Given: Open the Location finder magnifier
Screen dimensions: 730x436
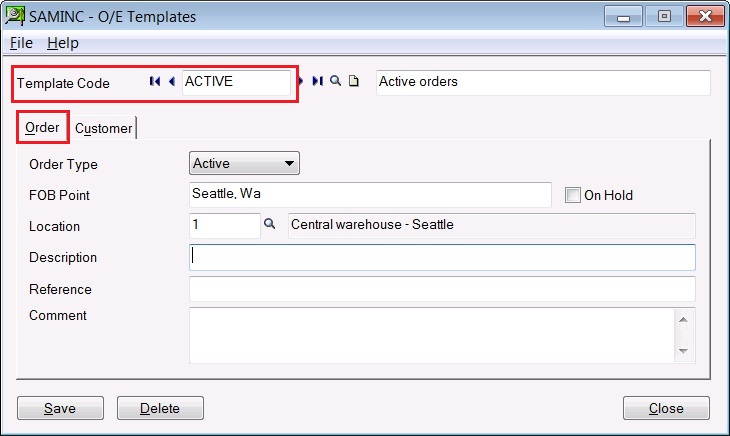Looking at the screenshot, I should point(269,224).
